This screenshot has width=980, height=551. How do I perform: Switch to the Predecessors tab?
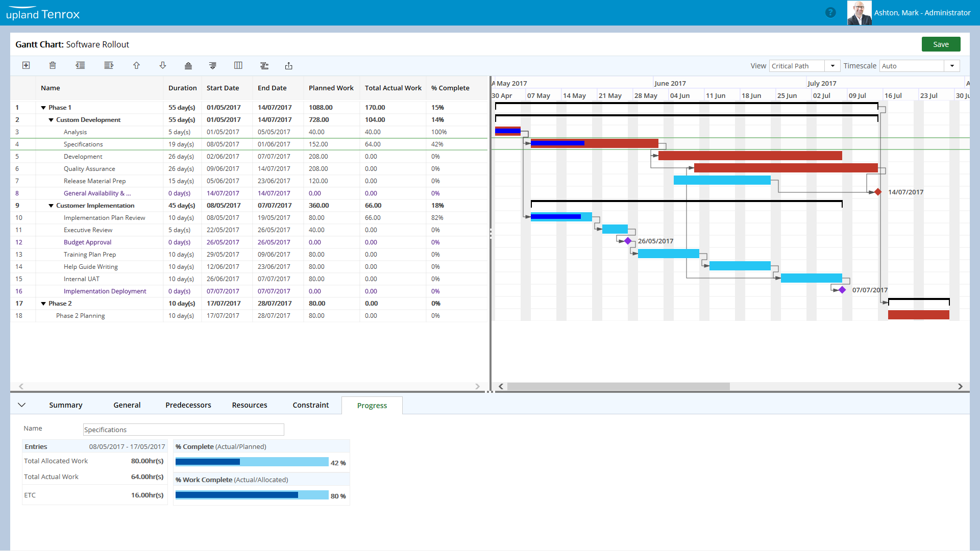coord(188,405)
